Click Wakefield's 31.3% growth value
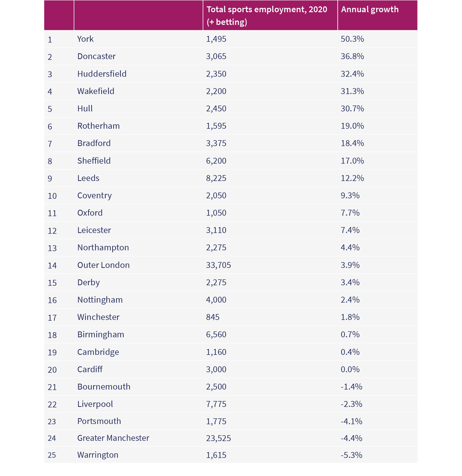The width and height of the screenshot is (462, 476). pyautogui.click(x=352, y=91)
